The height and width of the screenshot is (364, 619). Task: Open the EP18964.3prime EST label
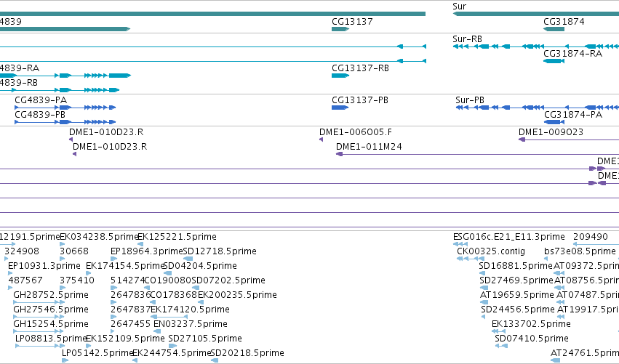146,251
